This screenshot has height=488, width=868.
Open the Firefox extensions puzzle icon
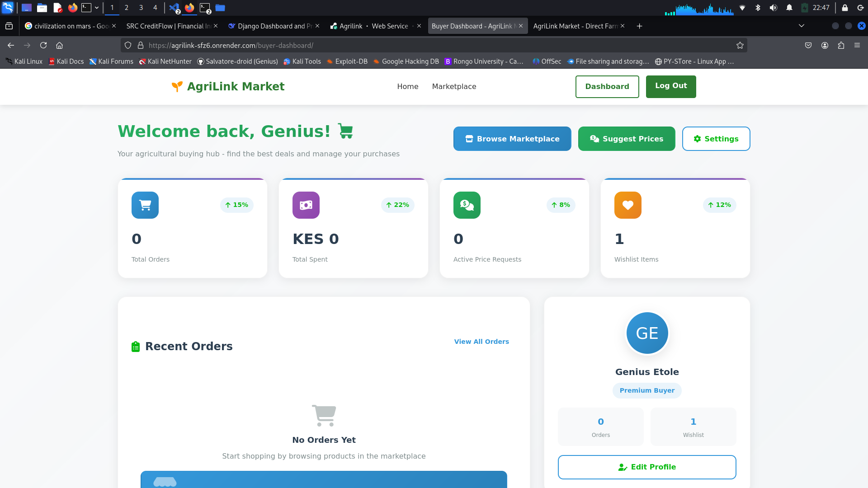tap(841, 45)
